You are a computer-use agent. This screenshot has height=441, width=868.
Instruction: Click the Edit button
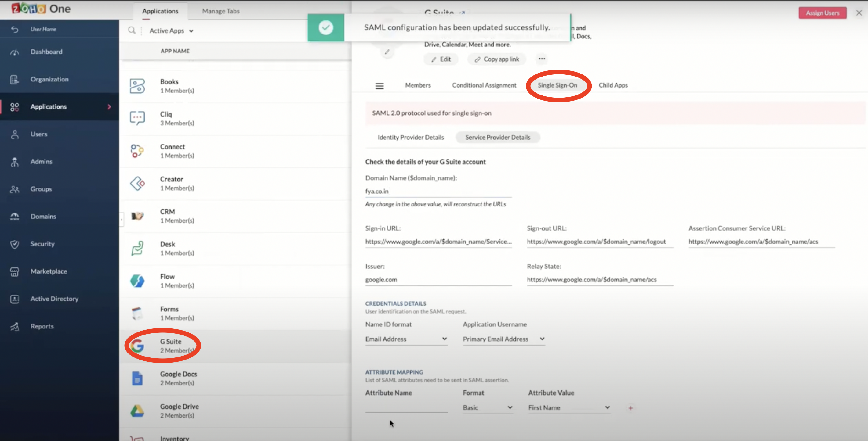(x=441, y=59)
